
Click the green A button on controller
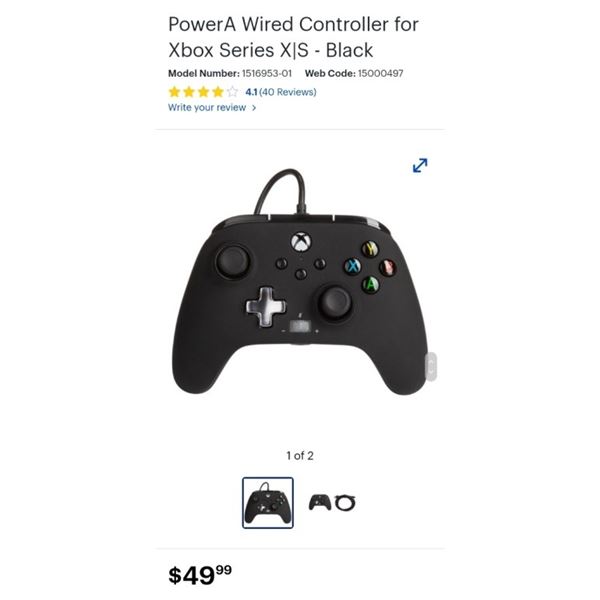[x=370, y=284]
